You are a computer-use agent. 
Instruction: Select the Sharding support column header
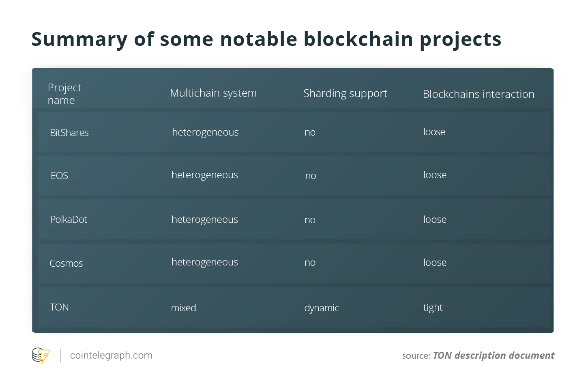tap(346, 93)
